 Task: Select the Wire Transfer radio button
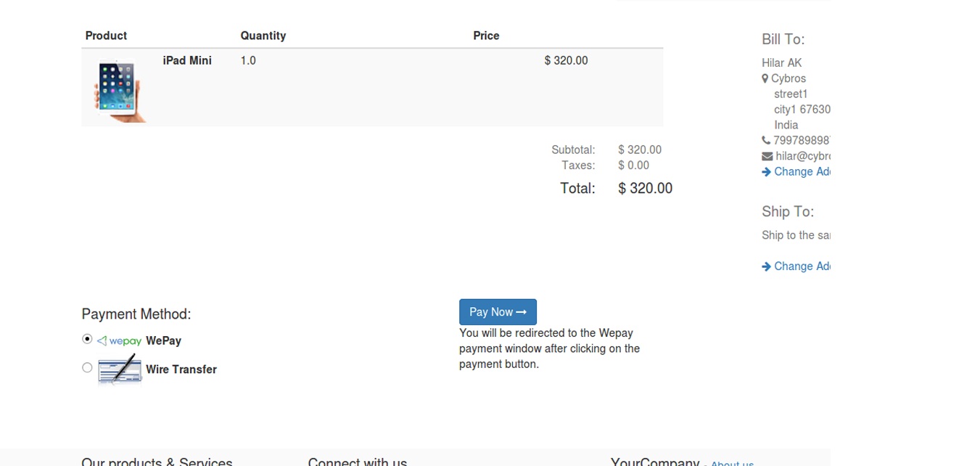click(87, 367)
